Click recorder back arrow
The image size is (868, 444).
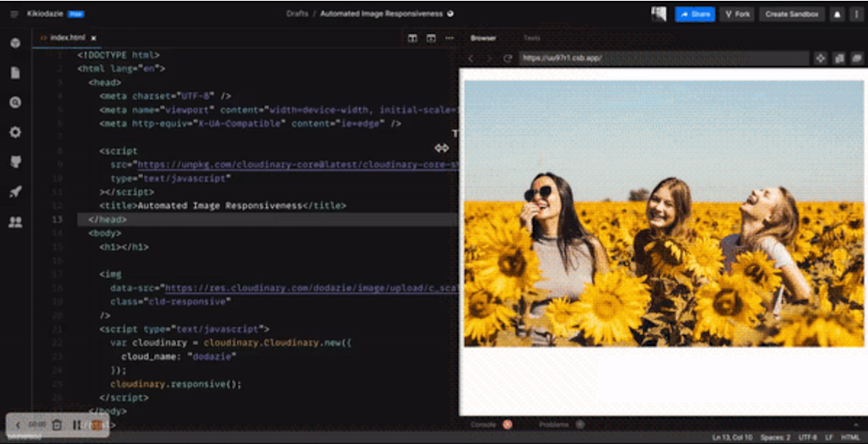(x=17, y=425)
